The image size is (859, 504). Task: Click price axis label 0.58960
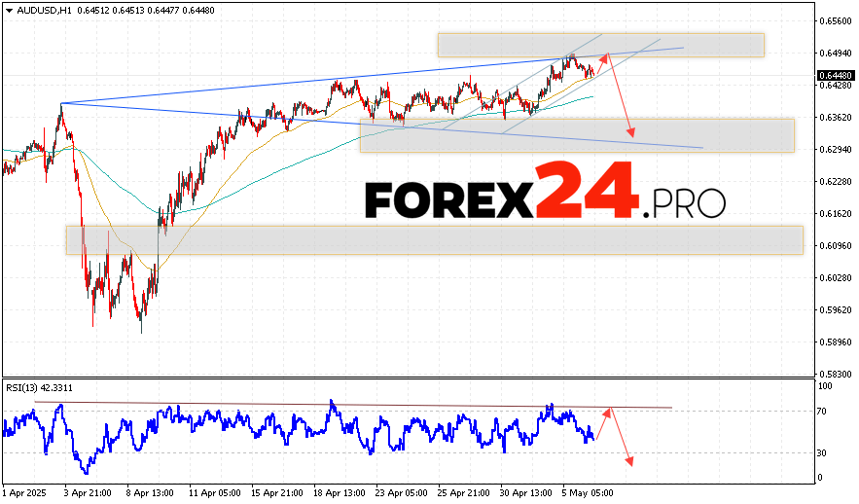tap(836, 342)
